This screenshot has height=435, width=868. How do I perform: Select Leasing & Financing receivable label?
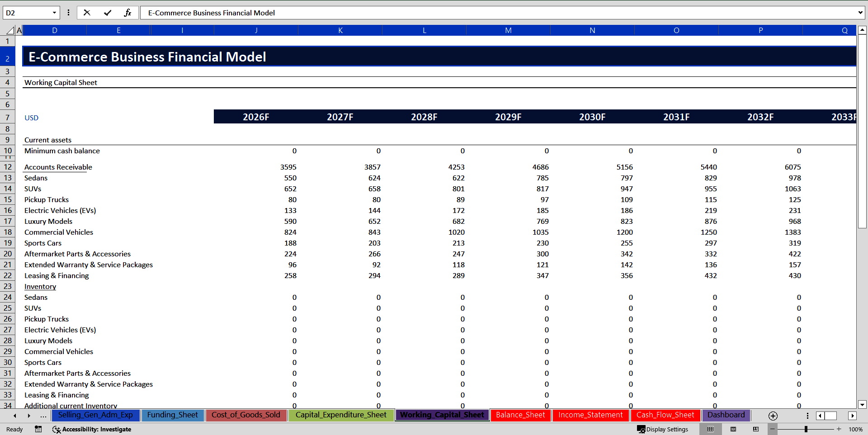click(x=57, y=275)
